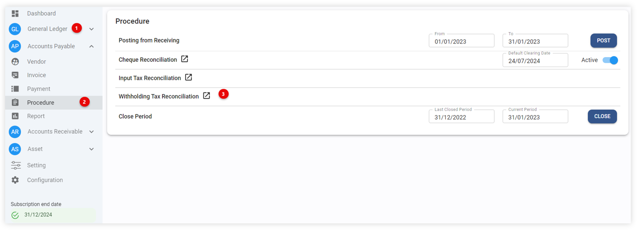The image size is (644, 230).
Task: Click the Vendor sidebar icon
Action: pos(15,61)
